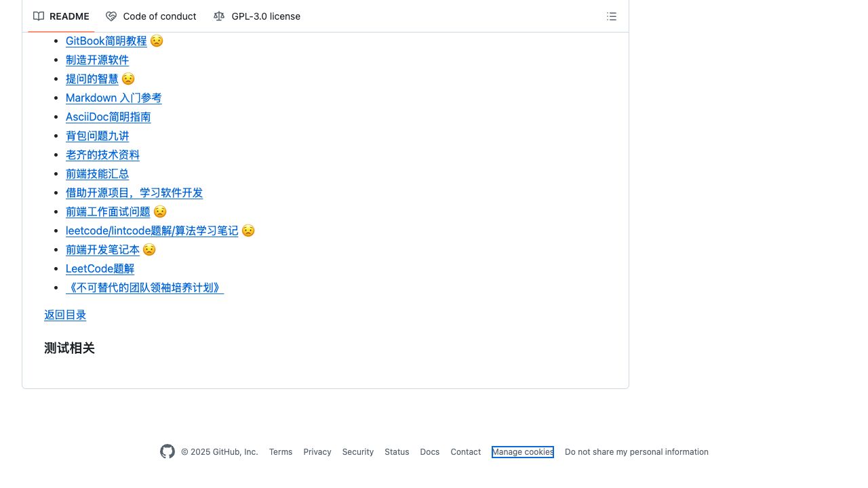Click the GitHub logo in footer
The height and width of the screenshot is (488, 868).
tap(167, 451)
